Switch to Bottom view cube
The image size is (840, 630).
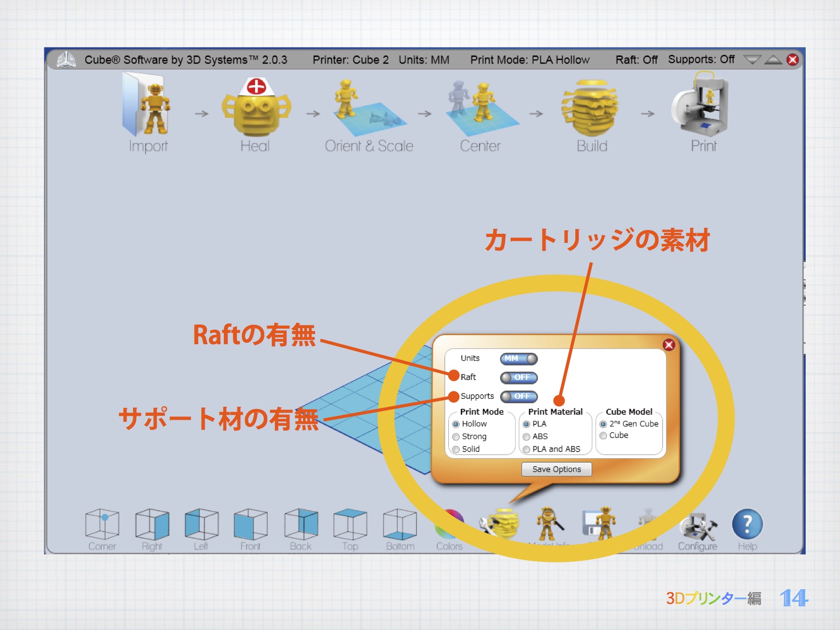(400, 524)
